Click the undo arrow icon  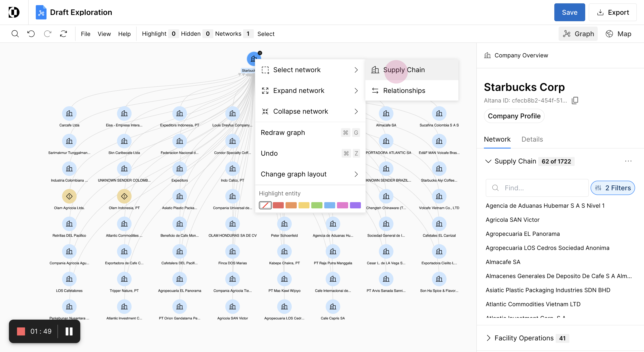[x=31, y=34]
